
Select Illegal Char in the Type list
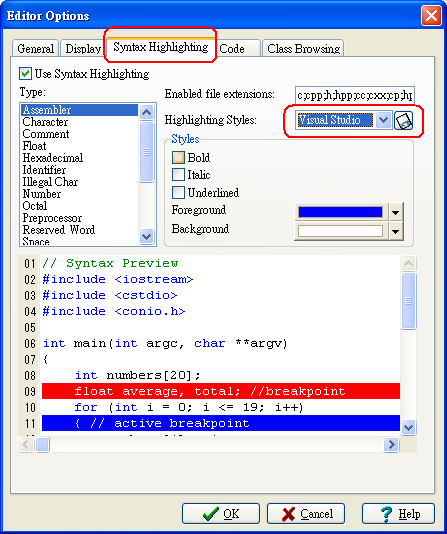pos(79,182)
